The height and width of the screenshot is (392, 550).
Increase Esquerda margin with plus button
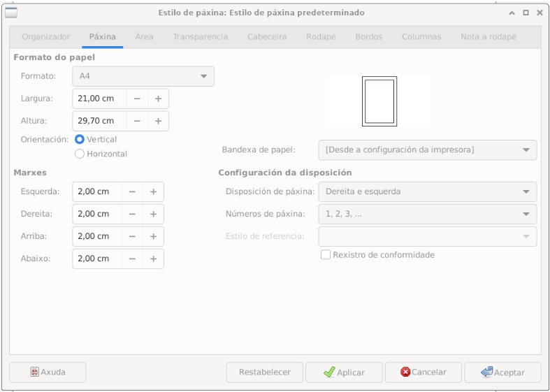(153, 191)
